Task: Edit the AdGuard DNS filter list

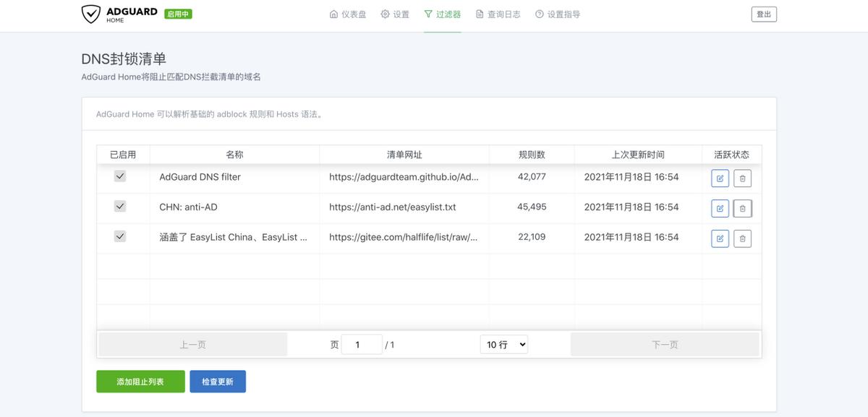Action: (720, 177)
